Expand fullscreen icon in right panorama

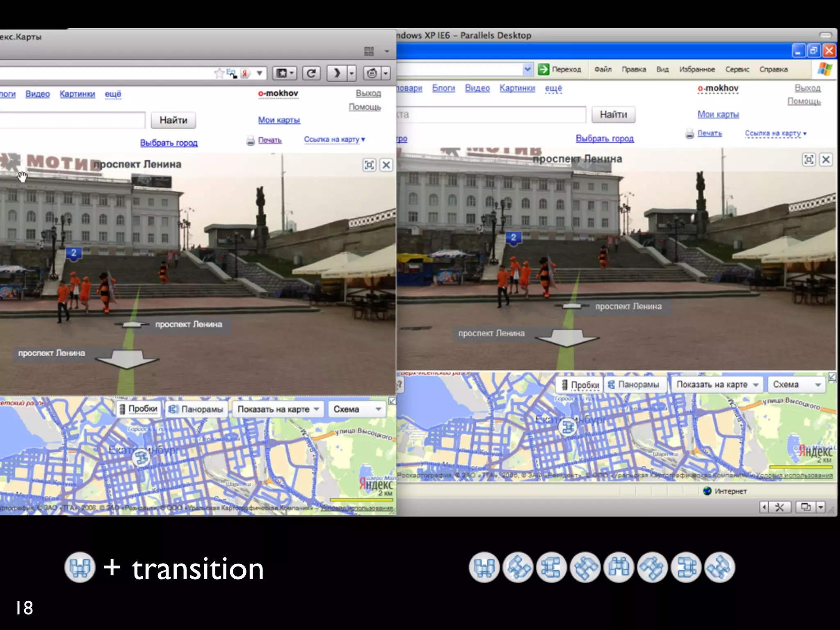point(809,160)
